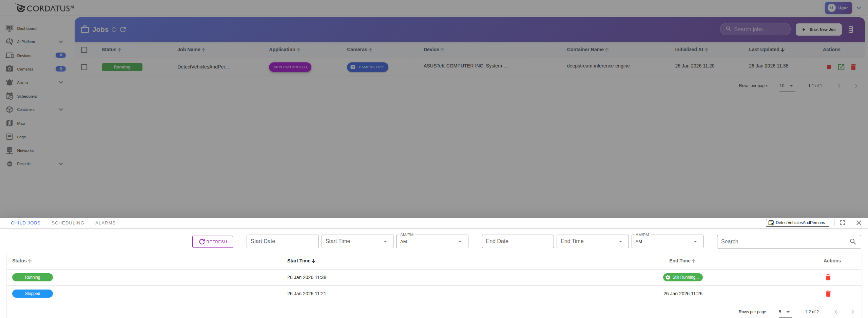
Task: Click the Start New Job button
Action: click(x=818, y=29)
